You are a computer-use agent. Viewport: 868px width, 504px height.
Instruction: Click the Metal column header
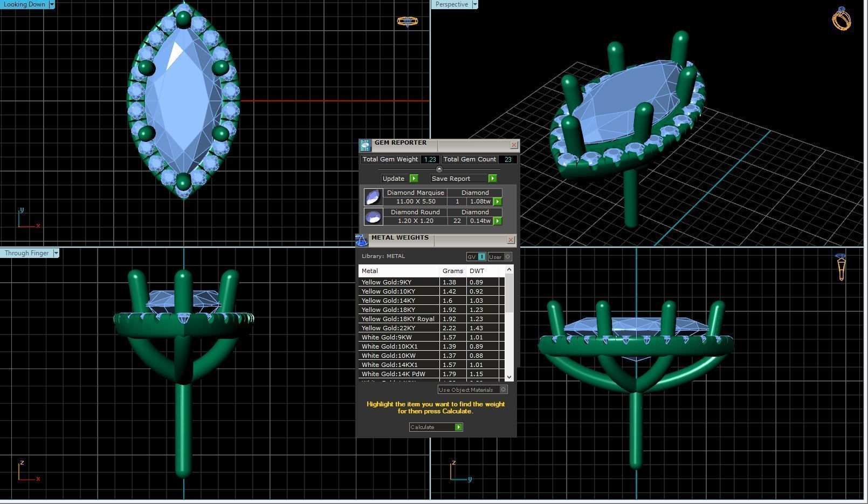[399, 271]
